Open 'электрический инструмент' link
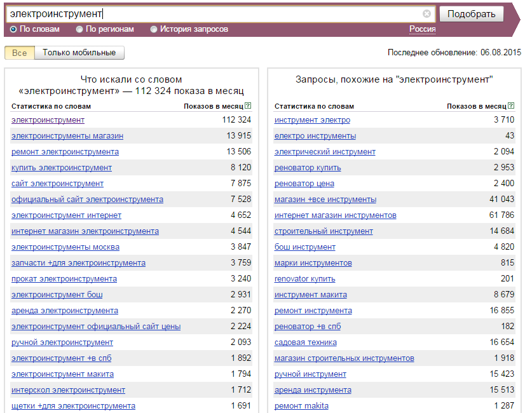This screenshot has height=413, width=532. pyautogui.click(x=325, y=152)
